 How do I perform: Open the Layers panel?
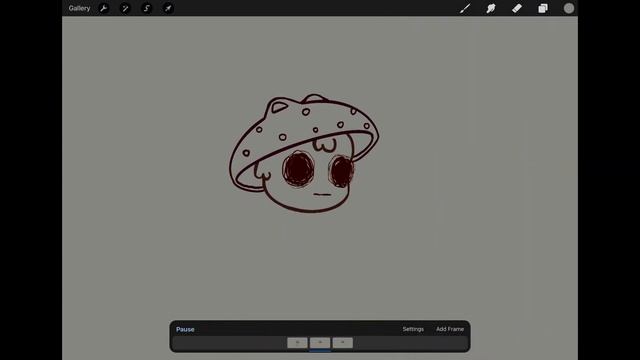coord(542,8)
